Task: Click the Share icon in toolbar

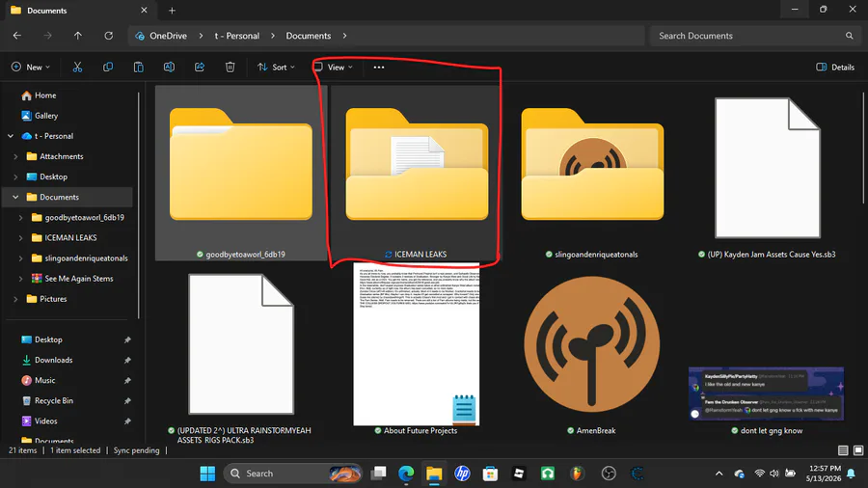Action: click(200, 67)
